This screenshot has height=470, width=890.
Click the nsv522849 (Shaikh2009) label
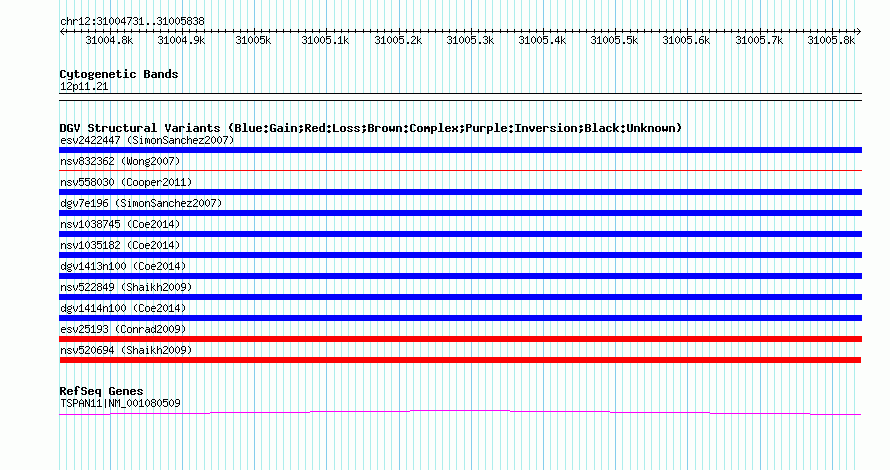[x=126, y=287]
